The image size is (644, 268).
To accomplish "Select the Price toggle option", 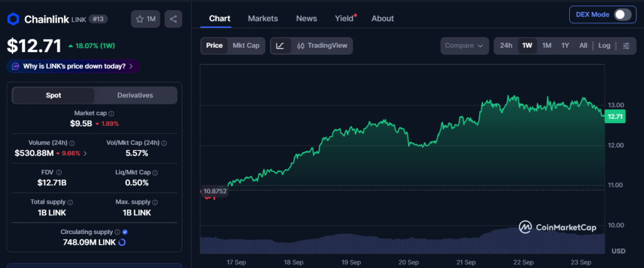I will tap(214, 46).
